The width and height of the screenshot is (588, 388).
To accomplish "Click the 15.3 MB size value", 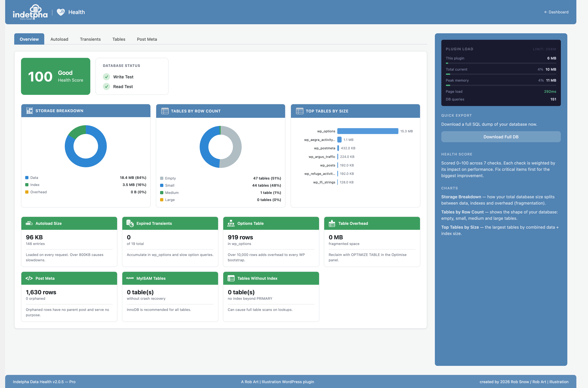I will (x=406, y=131).
